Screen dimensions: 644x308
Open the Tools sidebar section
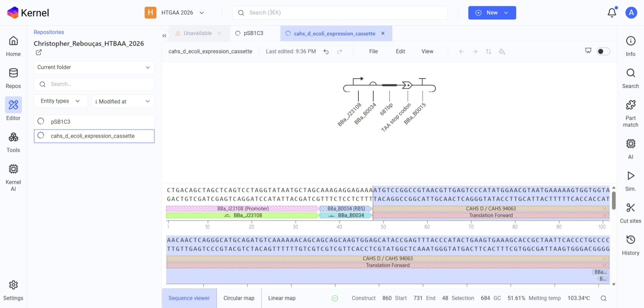[13, 143]
